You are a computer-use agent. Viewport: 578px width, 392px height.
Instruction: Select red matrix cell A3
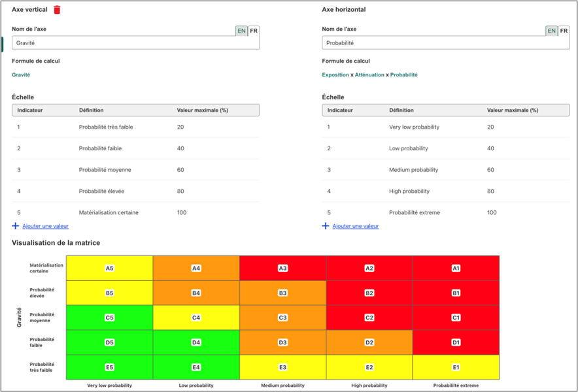point(282,269)
